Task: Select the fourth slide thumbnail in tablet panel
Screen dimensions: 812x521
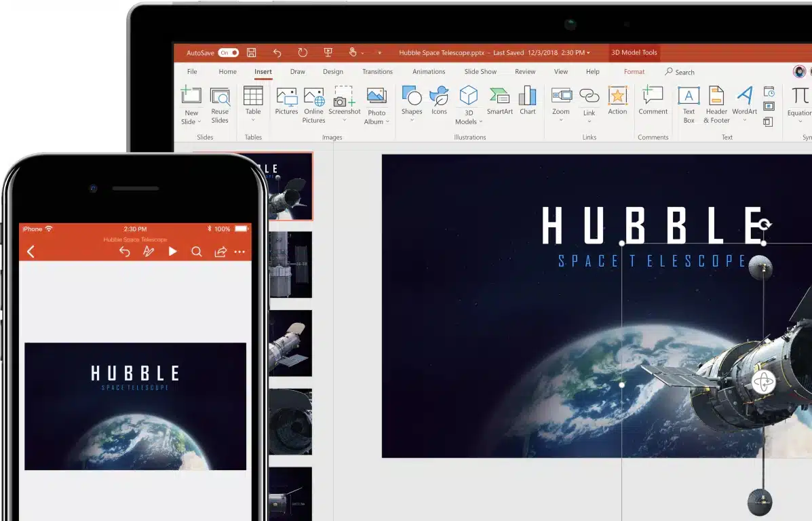Action: [290, 422]
